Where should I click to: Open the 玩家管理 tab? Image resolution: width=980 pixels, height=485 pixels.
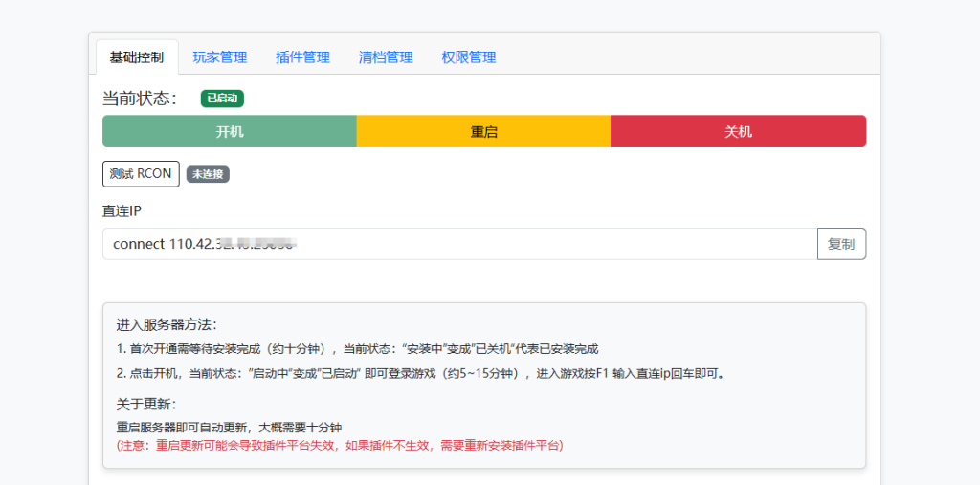tap(219, 57)
